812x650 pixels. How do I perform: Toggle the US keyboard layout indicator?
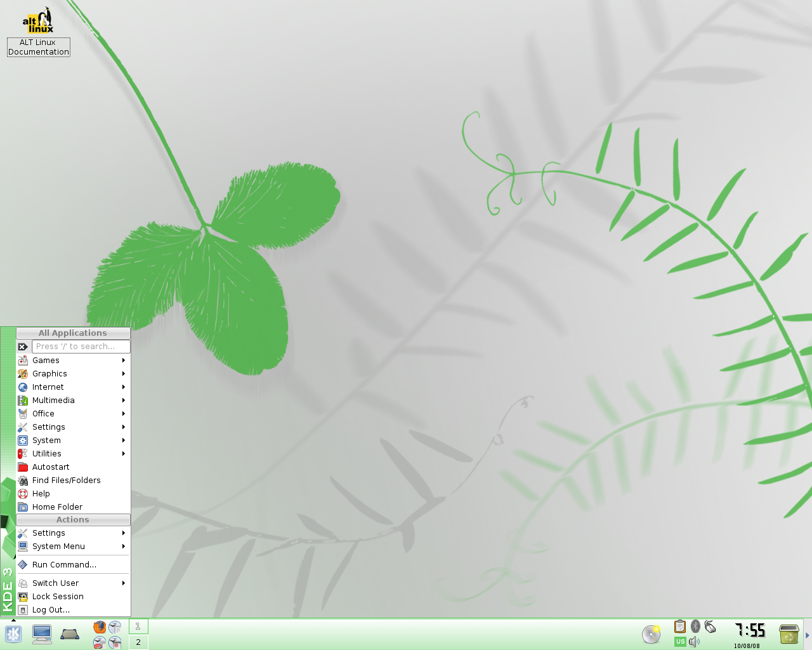[680, 642]
